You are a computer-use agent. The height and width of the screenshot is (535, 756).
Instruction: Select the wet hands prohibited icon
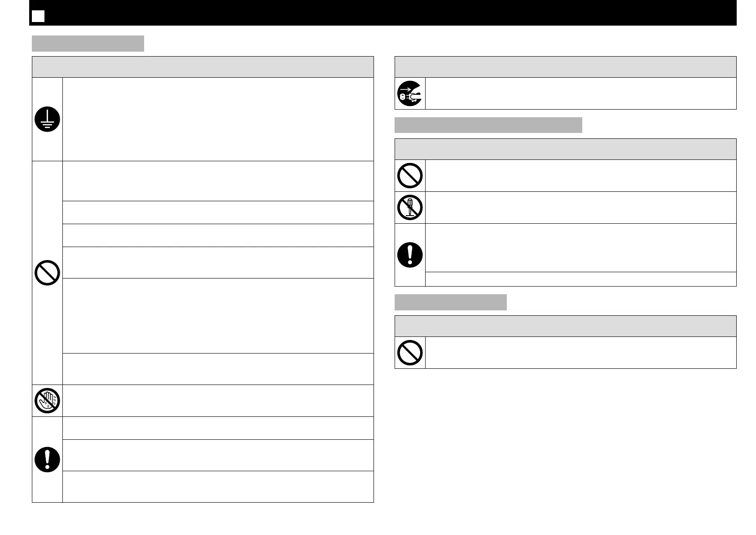pyautogui.click(x=47, y=401)
